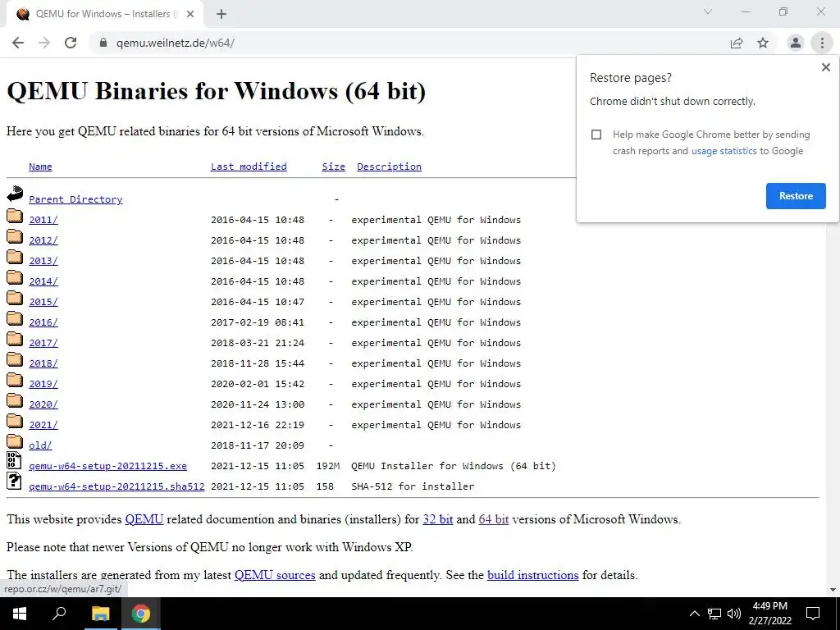Viewport: 840px width, 630px height.
Task: Click the padlock site info icon
Action: tap(103, 43)
